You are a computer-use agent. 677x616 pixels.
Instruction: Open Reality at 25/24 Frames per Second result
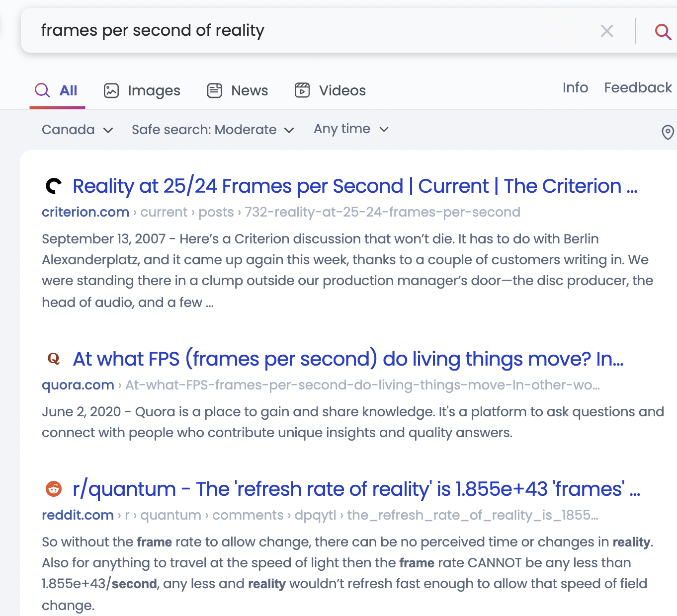[355, 186]
